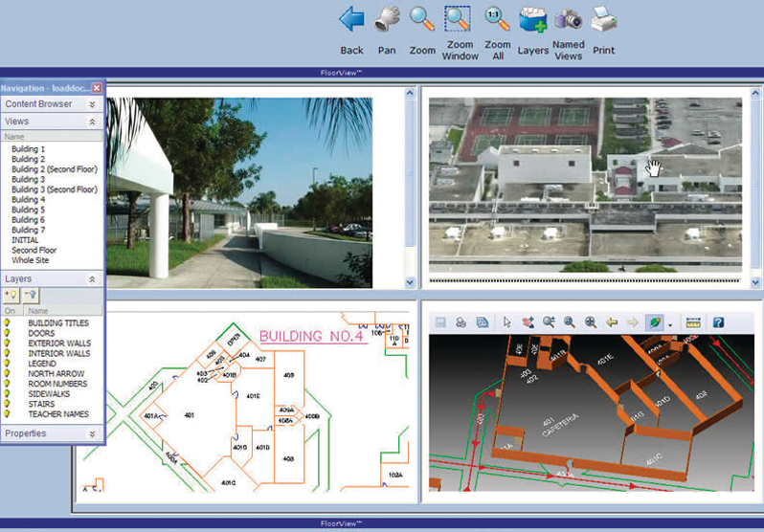Image resolution: width=764 pixels, height=532 pixels.
Task: Click the save disk icon in 3D viewer
Action: pos(440,322)
